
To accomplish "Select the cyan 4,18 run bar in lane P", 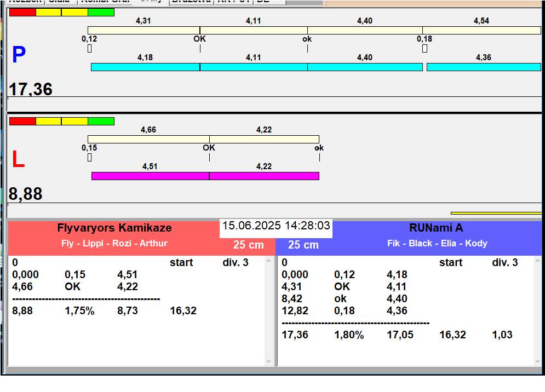I will click(x=145, y=67).
